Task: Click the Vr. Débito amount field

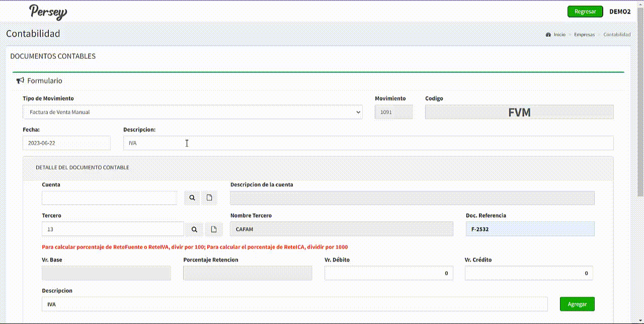Action: tap(388, 273)
